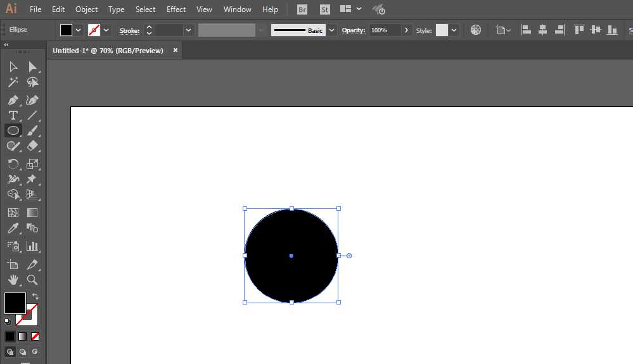Image resolution: width=633 pixels, height=364 pixels.
Task: Pick the Type tool
Action: pyautogui.click(x=13, y=115)
